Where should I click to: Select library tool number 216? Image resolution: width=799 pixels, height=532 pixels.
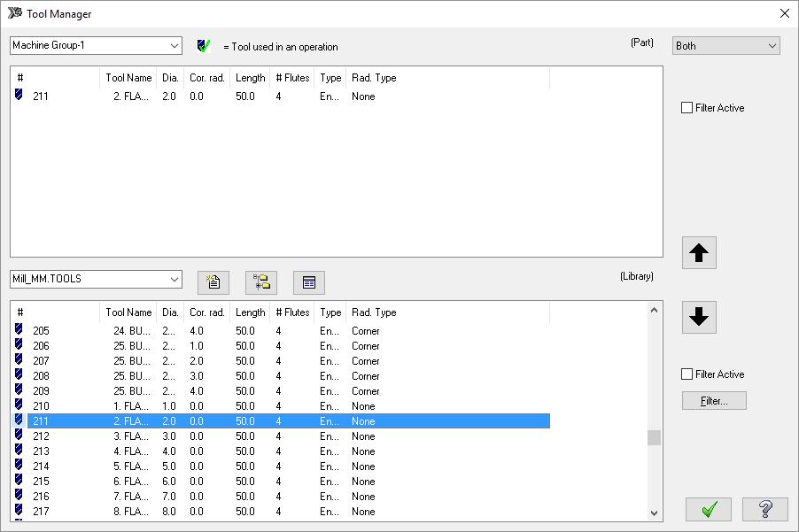coord(41,497)
